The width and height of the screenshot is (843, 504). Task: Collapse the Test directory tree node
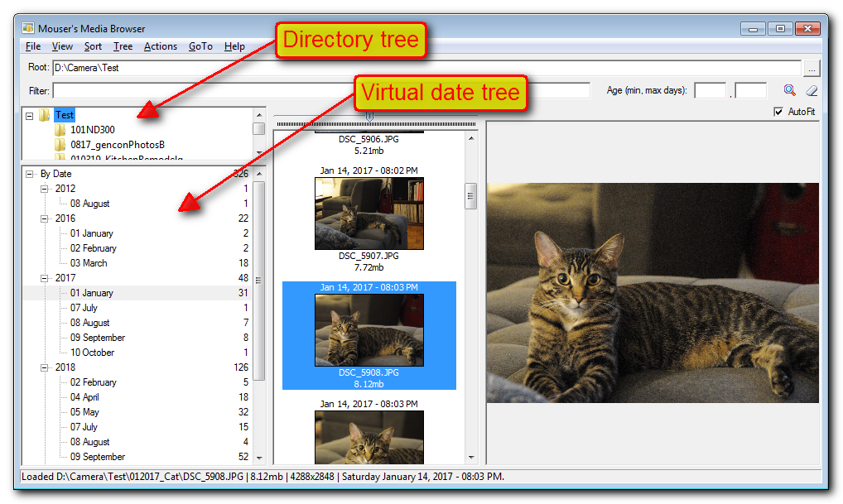tap(30, 116)
